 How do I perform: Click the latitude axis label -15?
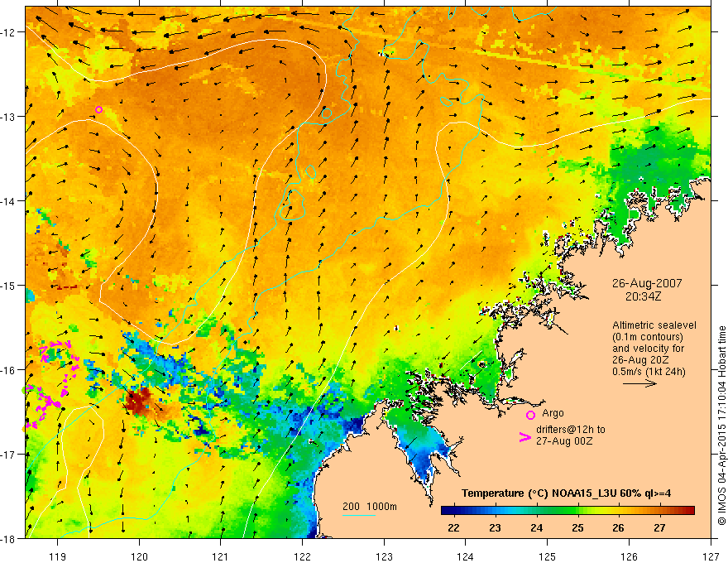coord(9,285)
